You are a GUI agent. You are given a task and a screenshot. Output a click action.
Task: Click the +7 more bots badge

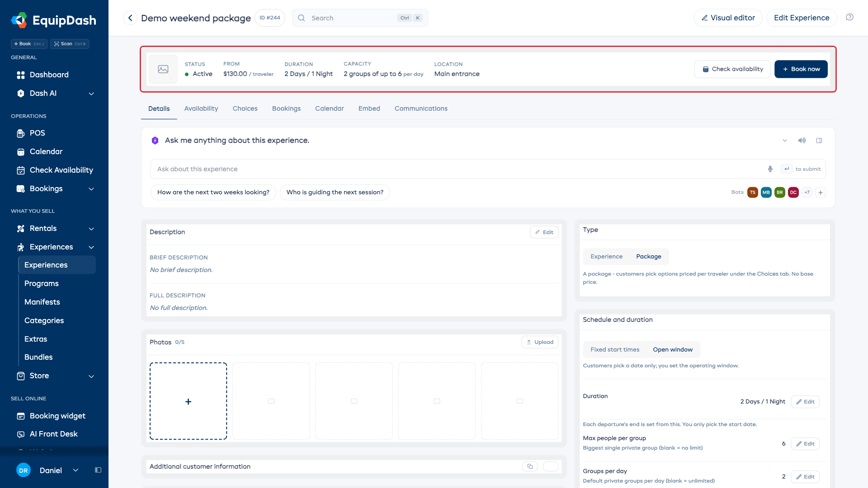tap(807, 192)
